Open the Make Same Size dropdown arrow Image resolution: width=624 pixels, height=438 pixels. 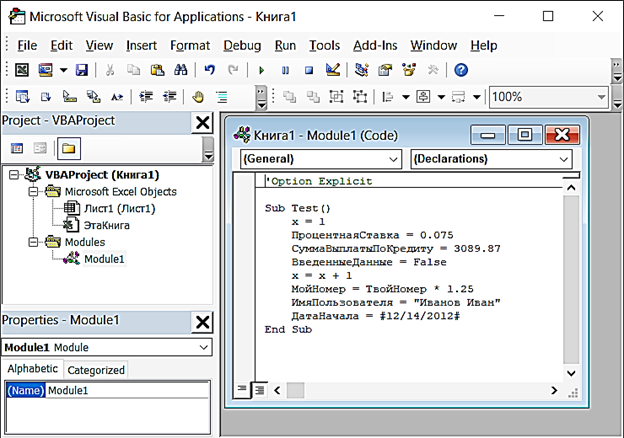[477, 97]
